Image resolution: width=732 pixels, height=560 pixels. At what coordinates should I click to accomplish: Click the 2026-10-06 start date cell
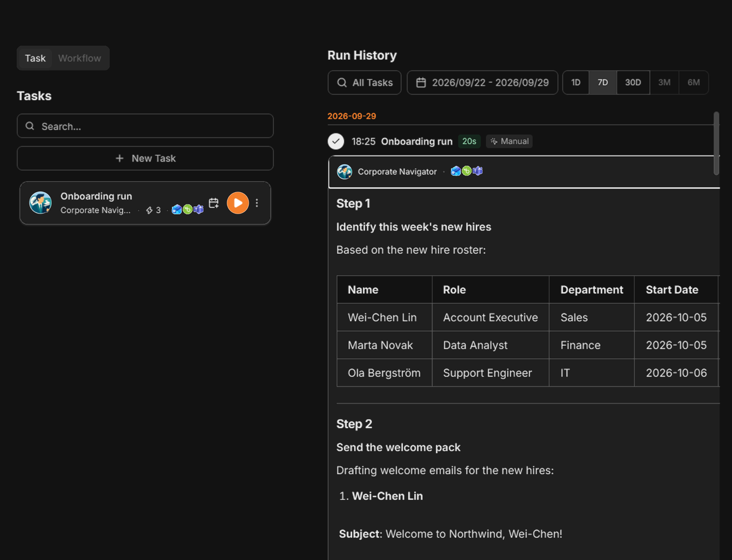pyautogui.click(x=676, y=373)
